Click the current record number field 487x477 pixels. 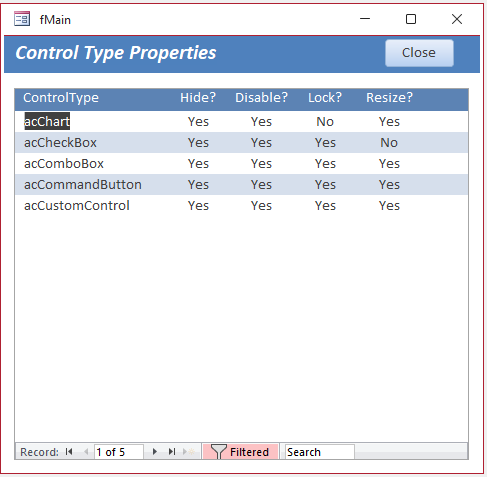coord(119,452)
